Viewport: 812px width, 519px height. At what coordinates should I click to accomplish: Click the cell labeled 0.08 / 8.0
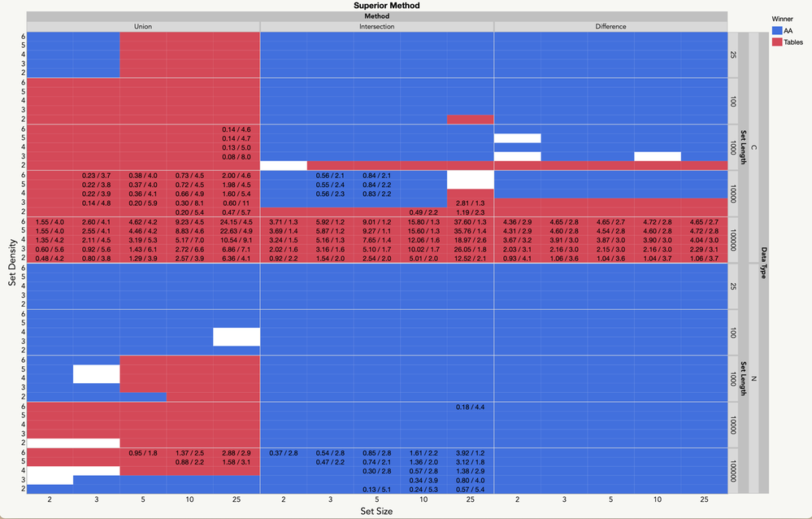237,157
